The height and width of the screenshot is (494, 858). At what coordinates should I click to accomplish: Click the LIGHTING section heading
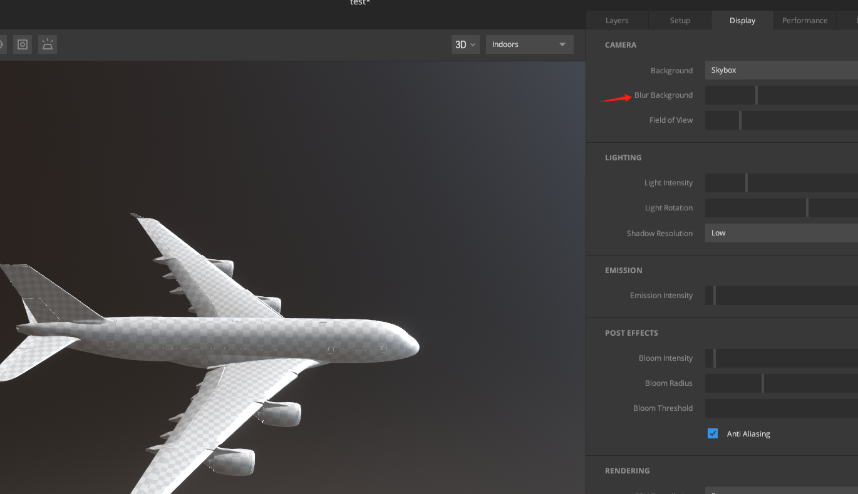623,158
